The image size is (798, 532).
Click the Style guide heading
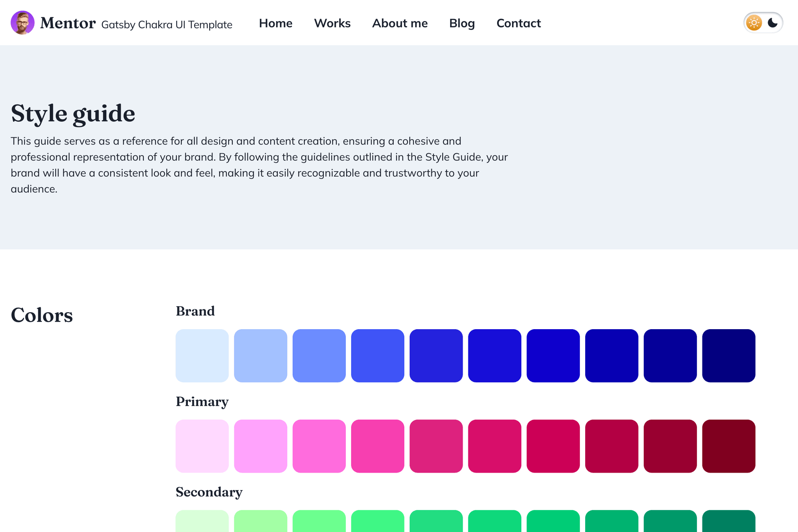pos(73,113)
